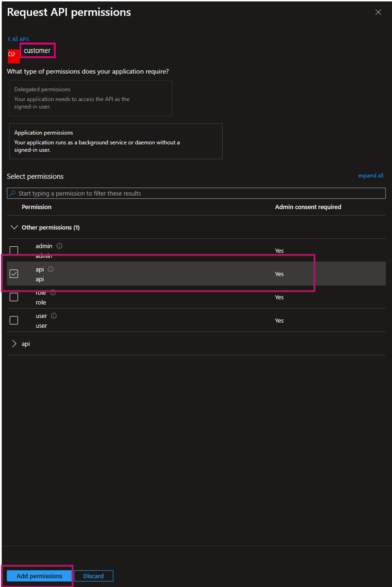The height and width of the screenshot is (587, 392).
Task: Click the Discard button
Action: [94, 576]
